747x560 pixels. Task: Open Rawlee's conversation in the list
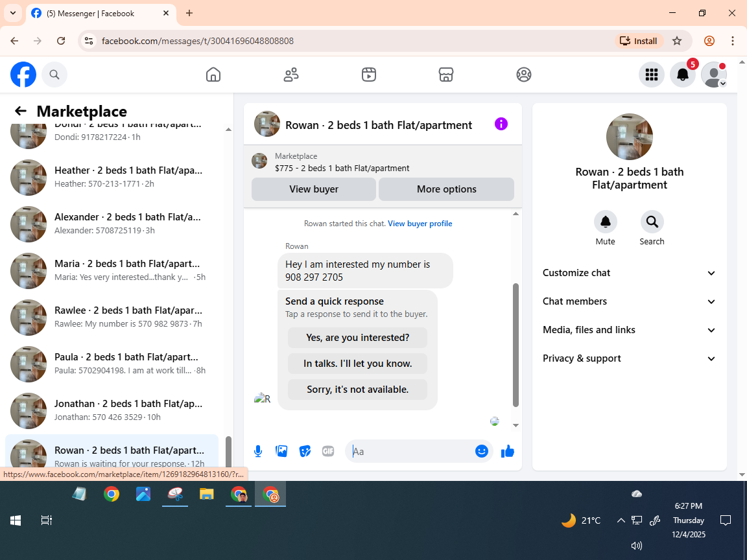[112, 317]
